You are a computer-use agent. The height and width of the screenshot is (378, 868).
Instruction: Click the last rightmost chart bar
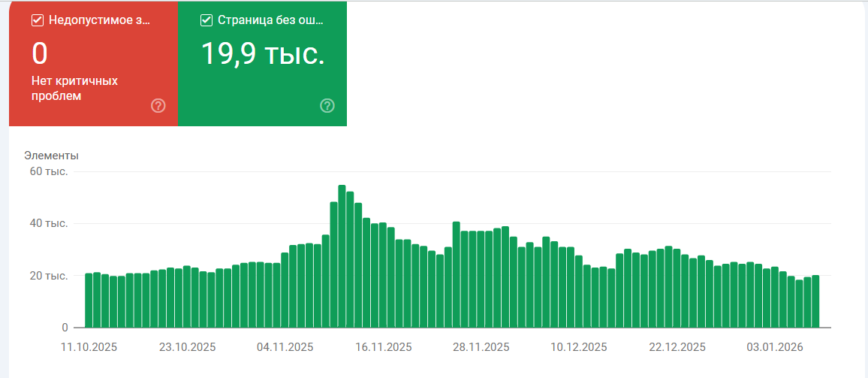point(815,301)
